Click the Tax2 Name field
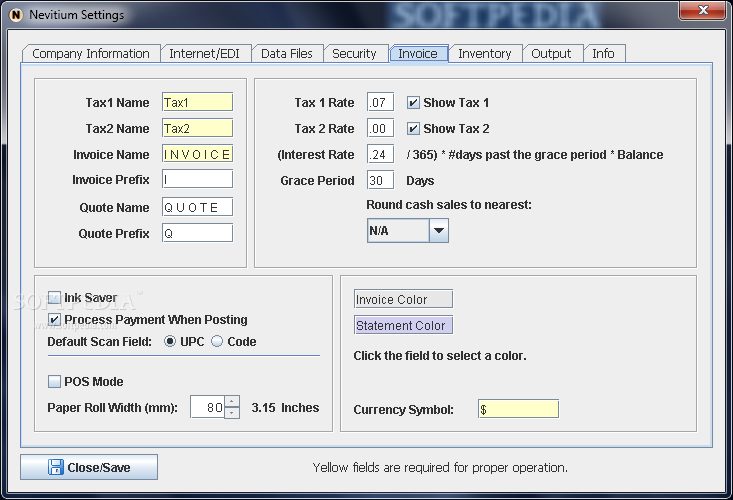This screenshot has height=500, width=733. pyautogui.click(x=197, y=128)
